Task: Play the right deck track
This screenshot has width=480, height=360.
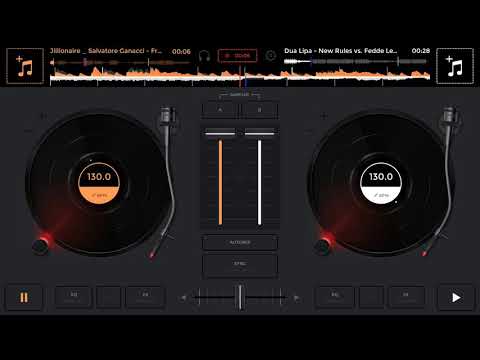Action: (456, 297)
